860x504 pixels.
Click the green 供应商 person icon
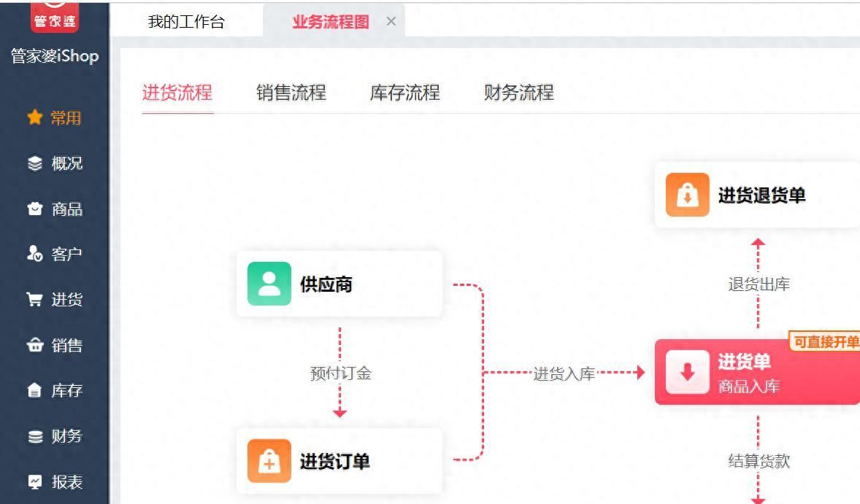[x=269, y=284]
